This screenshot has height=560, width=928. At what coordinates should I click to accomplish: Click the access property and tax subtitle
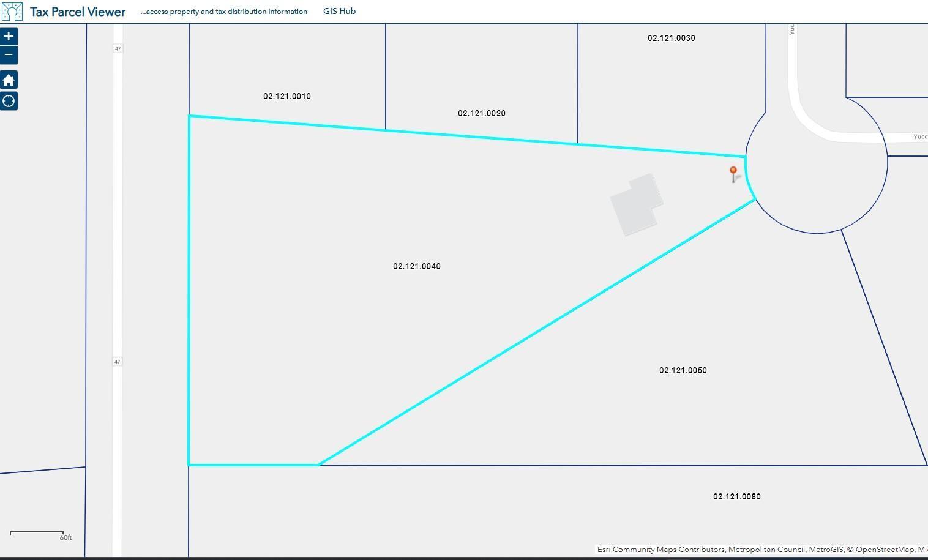(223, 12)
